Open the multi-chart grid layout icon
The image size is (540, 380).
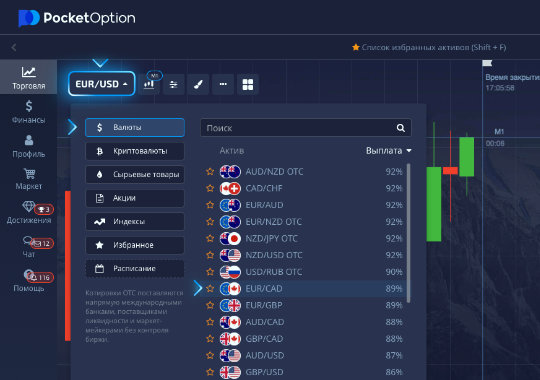pos(248,84)
